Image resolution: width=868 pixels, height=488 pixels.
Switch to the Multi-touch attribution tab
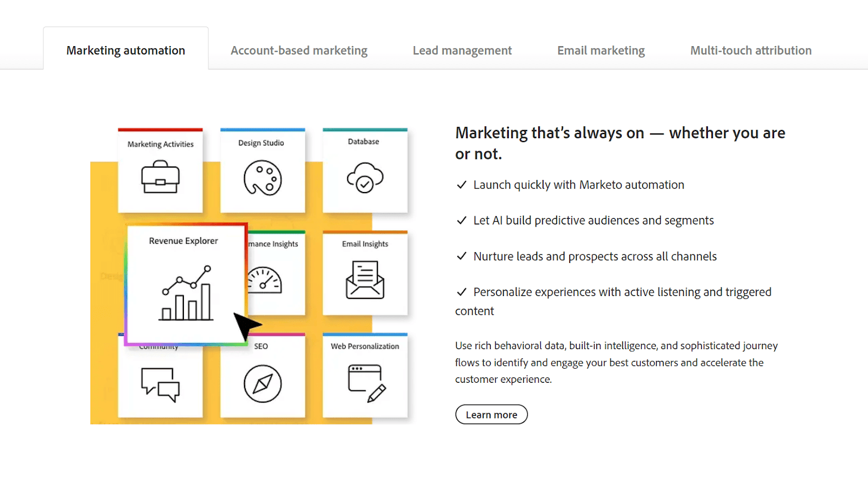click(750, 50)
